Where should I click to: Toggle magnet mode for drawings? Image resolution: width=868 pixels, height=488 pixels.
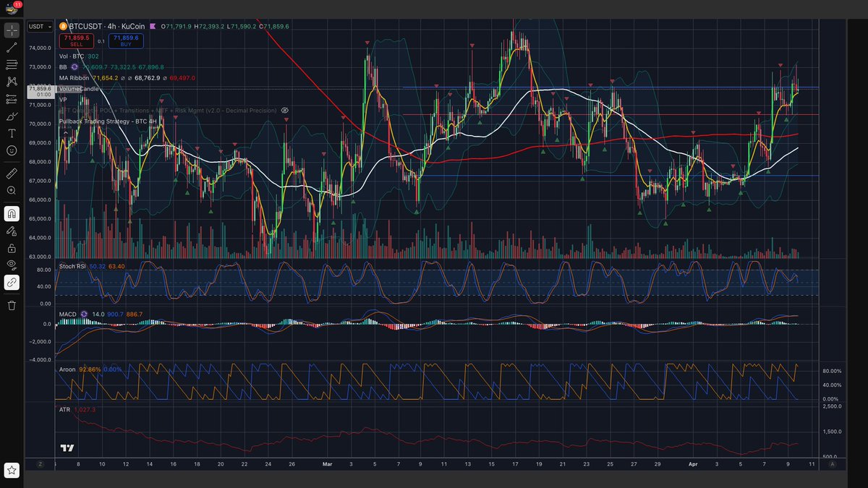[12, 214]
